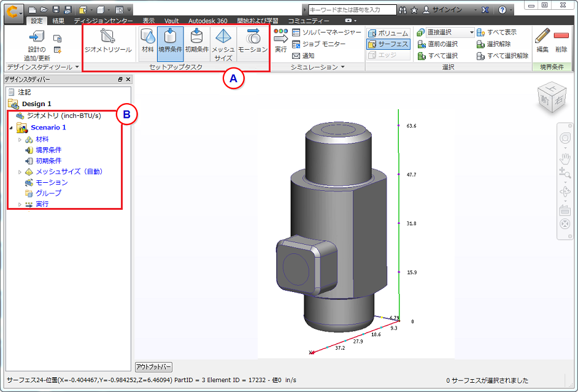
Task: Expand the 材料 tree node
Action: pyautogui.click(x=20, y=140)
